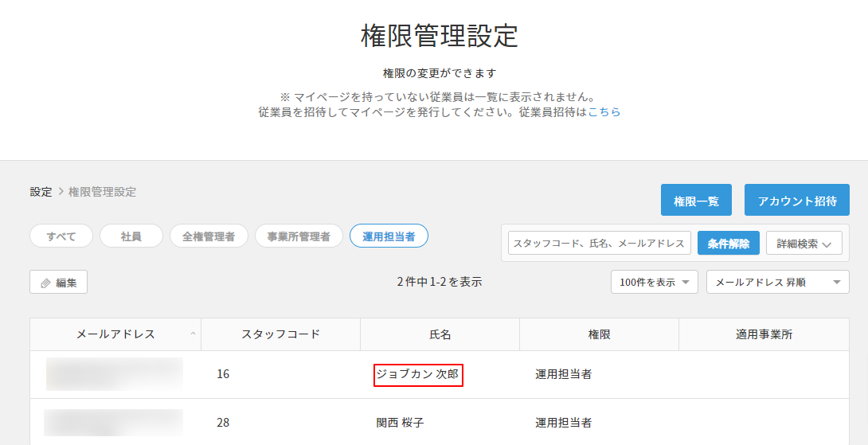This screenshot has width=868, height=445.
Task: Select the 社員 filter tab
Action: pos(131,236)
